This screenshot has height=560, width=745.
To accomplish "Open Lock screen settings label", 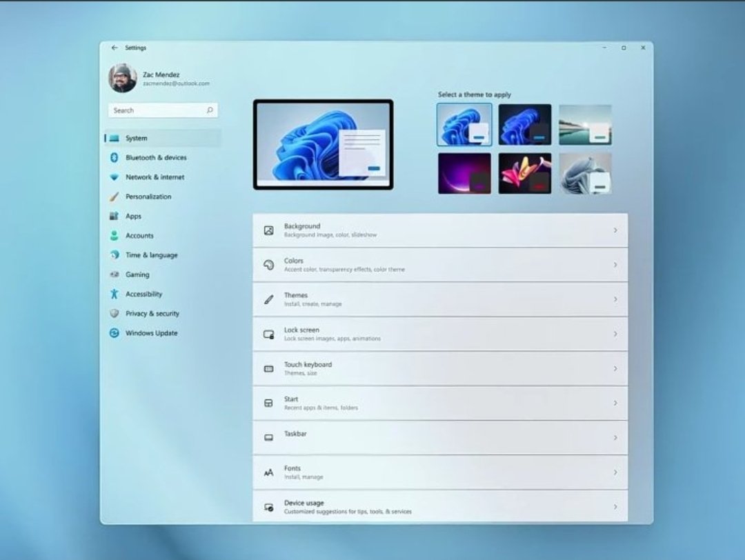I will (301, 330).
